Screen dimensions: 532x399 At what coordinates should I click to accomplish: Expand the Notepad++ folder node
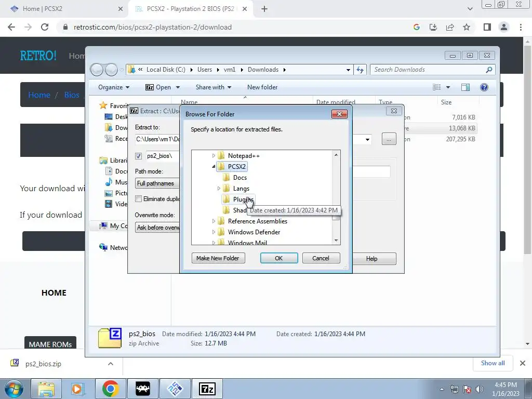pos(214,156)
